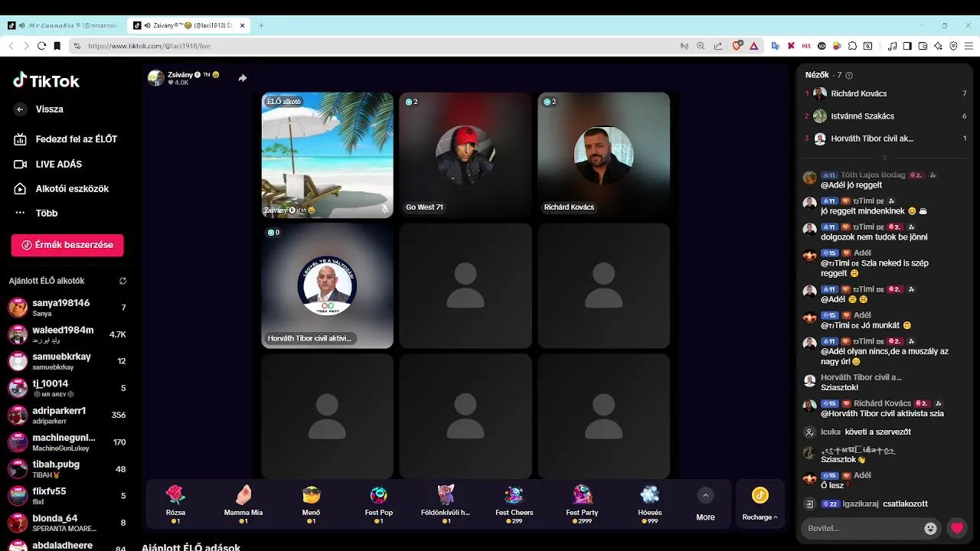Go back with the Vissza arrow

click(20, 109)
